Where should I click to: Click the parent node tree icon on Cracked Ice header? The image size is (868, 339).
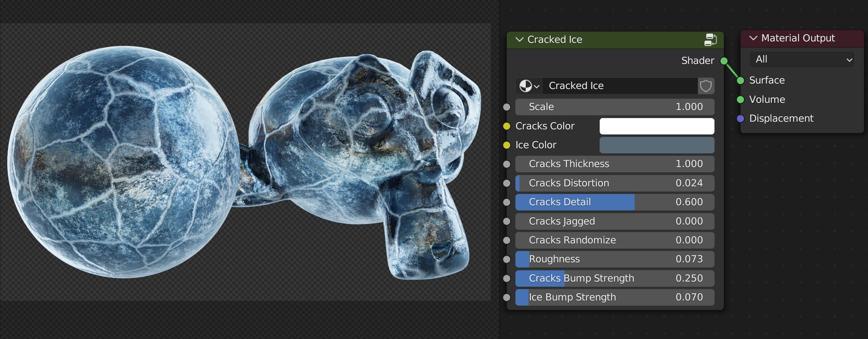(x=711, y=40)
